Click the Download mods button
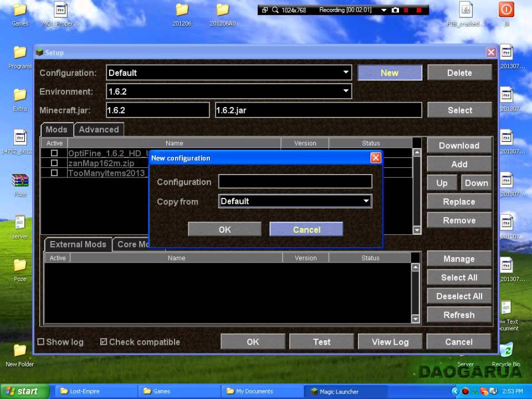532x399 pixels. tap(459, 146)
